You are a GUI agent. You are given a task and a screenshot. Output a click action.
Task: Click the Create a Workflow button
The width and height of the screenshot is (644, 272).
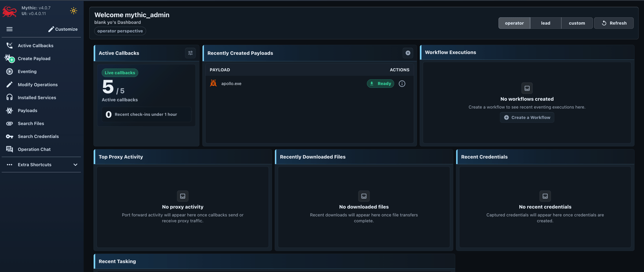[527, 117]
